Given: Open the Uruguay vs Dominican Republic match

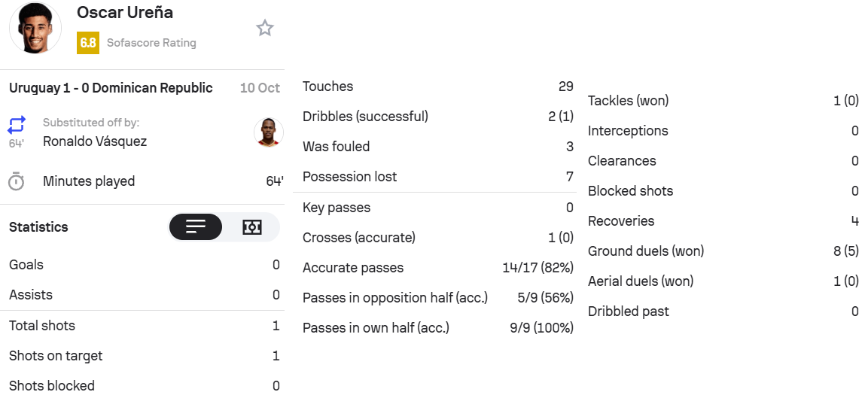Looking at the screenshot, I should 111,88.
